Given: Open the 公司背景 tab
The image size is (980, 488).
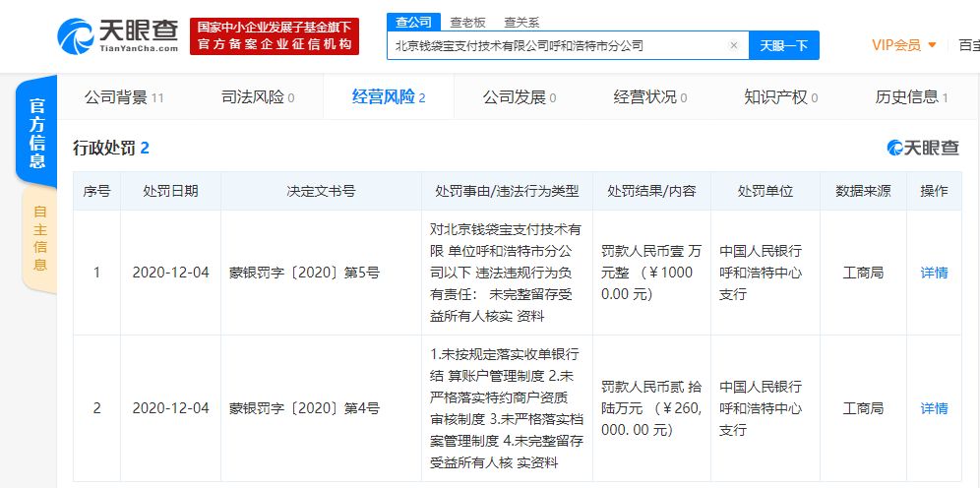Looking at the screenshot, I should (124, 97).
